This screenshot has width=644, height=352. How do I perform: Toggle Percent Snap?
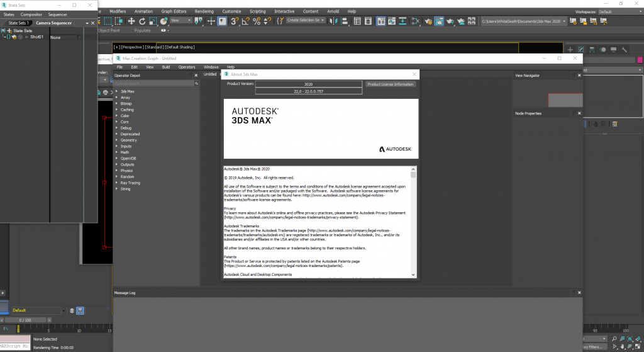(257, 21)
